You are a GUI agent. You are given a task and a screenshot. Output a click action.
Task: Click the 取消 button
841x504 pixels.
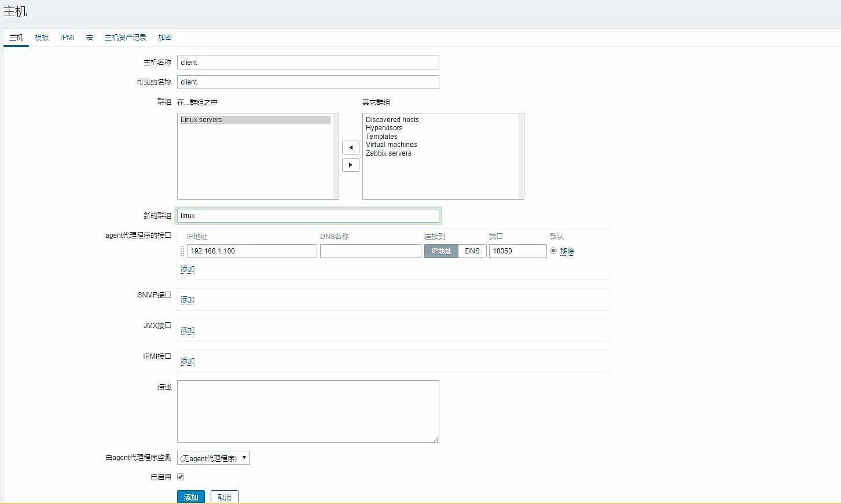pos(224,497)
